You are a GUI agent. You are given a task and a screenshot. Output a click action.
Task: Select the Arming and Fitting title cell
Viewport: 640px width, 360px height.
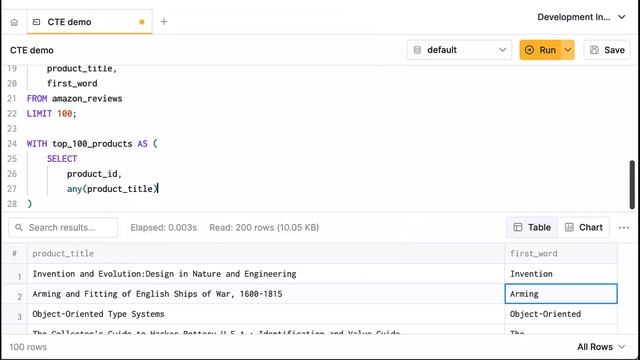(x=266, y=294)
